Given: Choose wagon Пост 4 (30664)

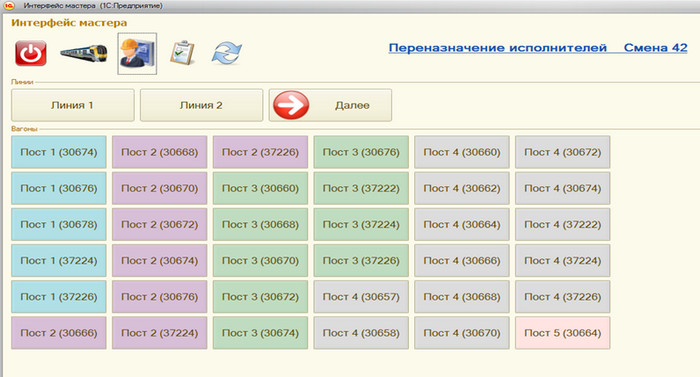Looking at the screenshot, I should point(462,224).
